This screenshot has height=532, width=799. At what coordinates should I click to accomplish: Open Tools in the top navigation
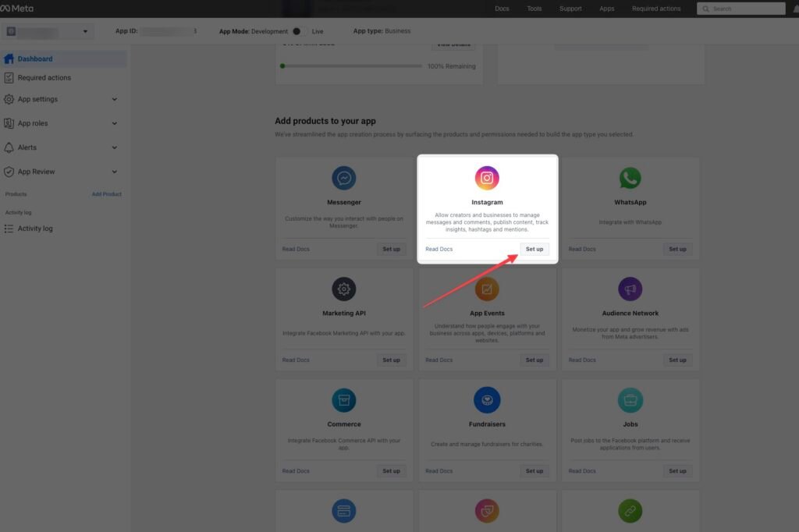click(x=534, y=9)
